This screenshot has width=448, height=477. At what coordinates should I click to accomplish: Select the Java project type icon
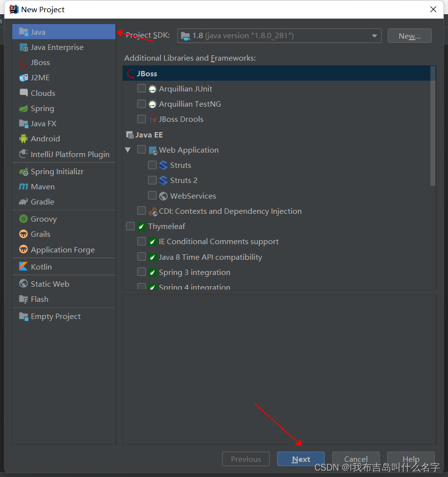[x=23, y=32]
